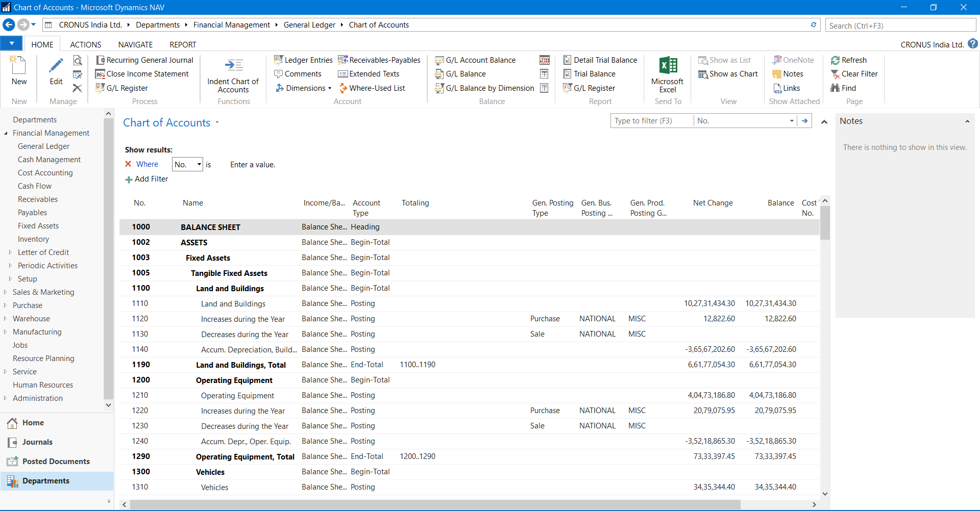The height and width of the screenshot is (511, 980).
Task: Send to Microsoft Excel
Action: click(x=668, y=74)
